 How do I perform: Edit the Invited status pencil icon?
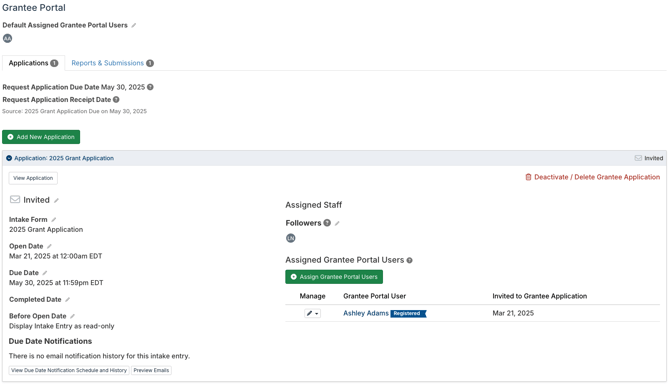tap(56, 200)
